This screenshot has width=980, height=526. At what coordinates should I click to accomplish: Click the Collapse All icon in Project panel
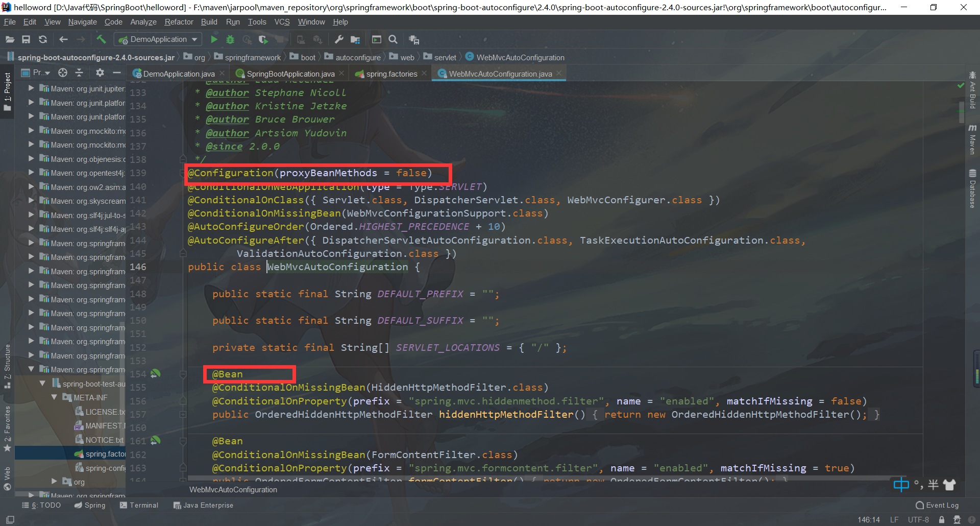tap(79, 73)
